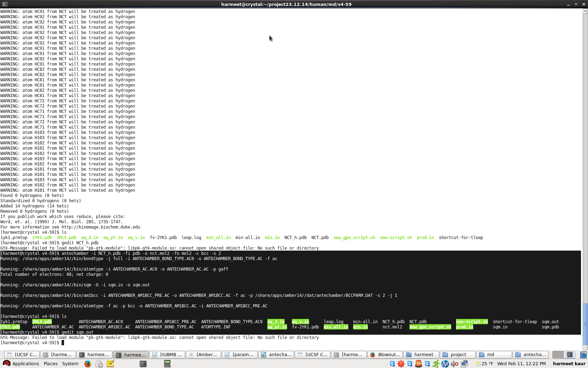
Task: Open the calculator panel icon
Action: (x=167, y=364)
